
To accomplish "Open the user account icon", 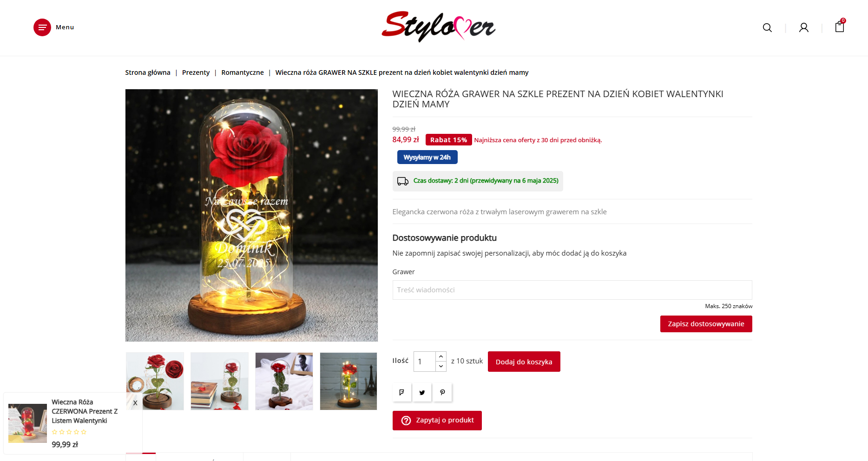I will (x=804, y=28).
